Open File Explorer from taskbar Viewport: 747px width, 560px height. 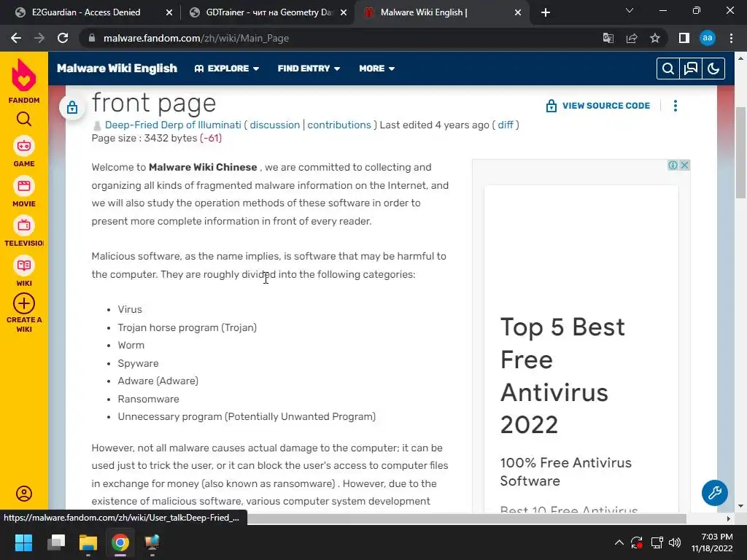point(88,542)
